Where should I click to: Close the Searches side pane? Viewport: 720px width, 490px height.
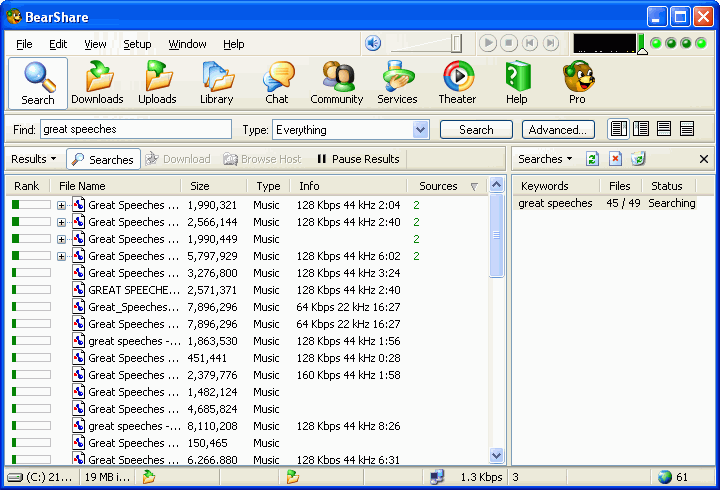(x=703, y=159)
